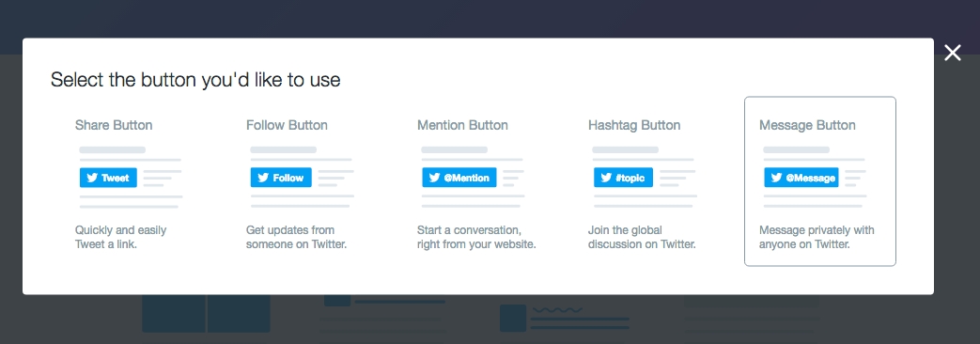Click the Twitter bird in #topic button
This screenshot has height=344, width=980.
[x=606, y=178]
